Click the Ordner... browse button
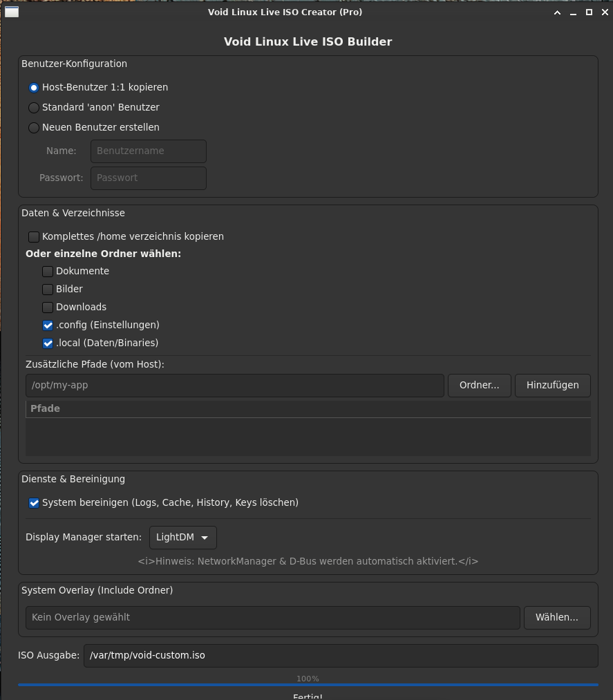 coord(479,386)
